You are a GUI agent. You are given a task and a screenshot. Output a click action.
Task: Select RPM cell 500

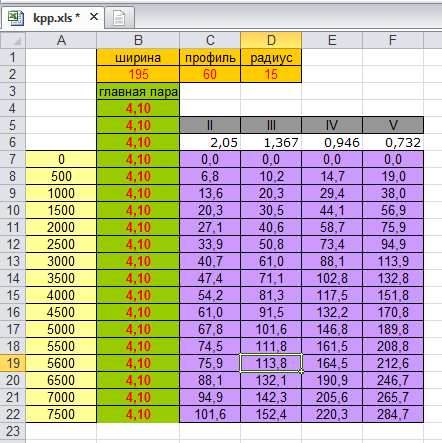click(61, 176)
